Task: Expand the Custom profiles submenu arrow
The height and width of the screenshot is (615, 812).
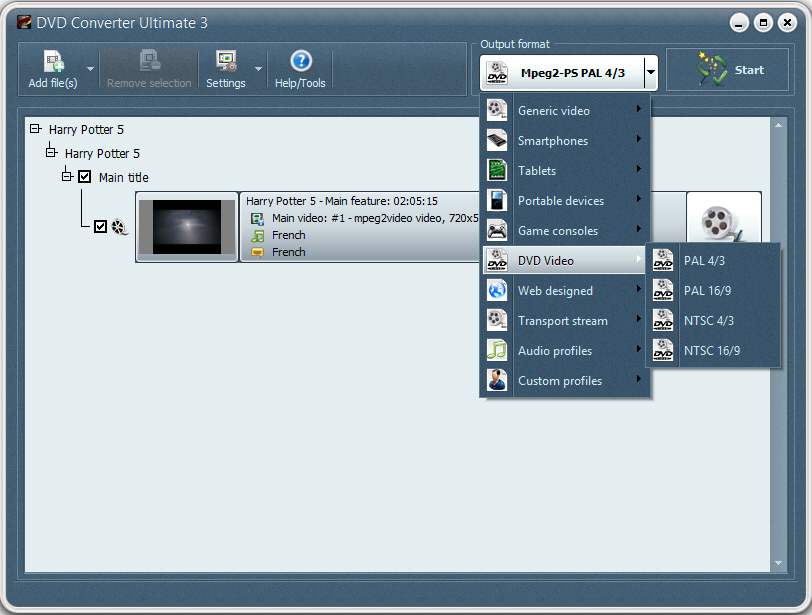Action: (639, 379)
